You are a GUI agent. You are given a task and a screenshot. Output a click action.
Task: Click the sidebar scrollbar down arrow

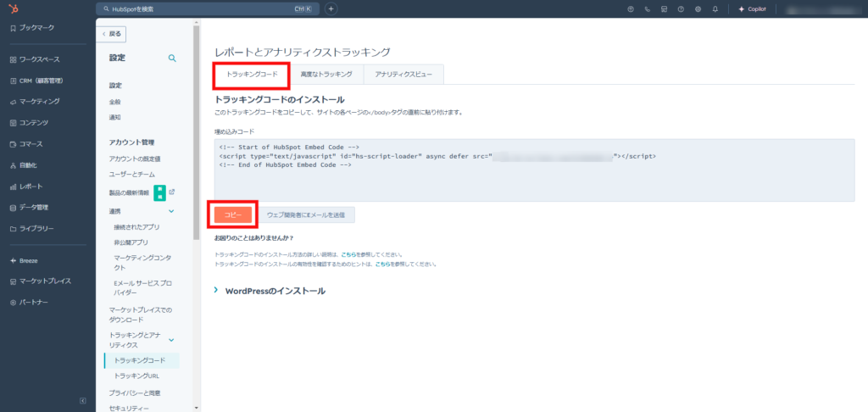(x=196, y=408)
